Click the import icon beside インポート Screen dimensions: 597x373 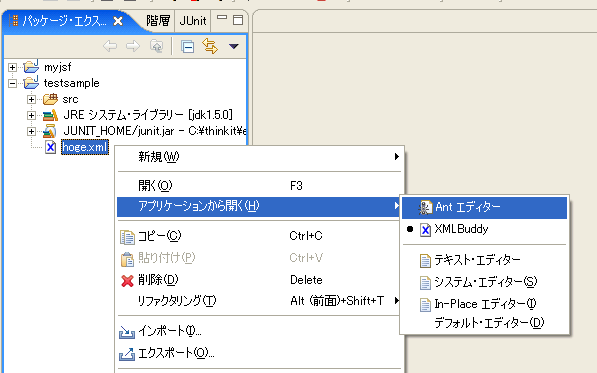coord(127,332)
